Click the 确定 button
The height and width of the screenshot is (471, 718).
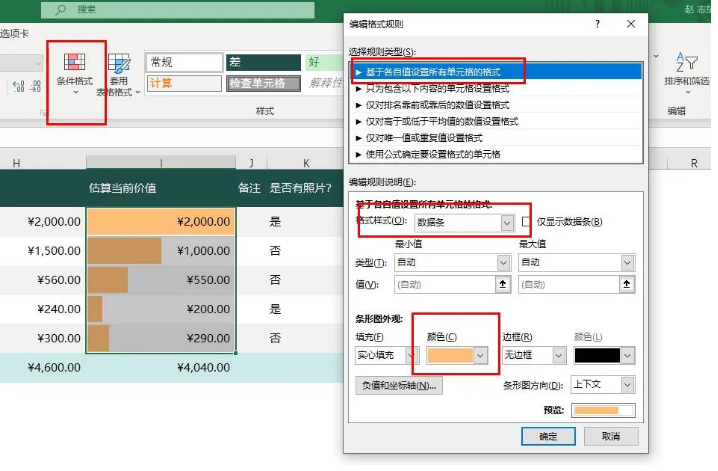point(548,436)
